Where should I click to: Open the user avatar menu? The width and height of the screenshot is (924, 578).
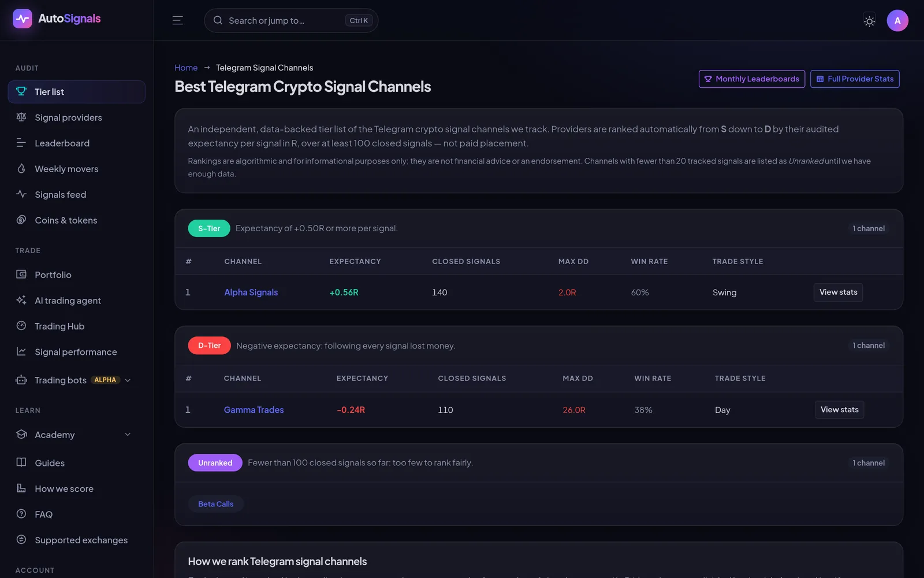coord(897,21)
